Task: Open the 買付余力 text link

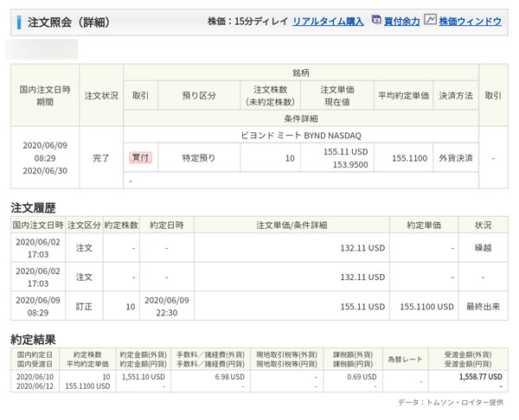Action: click(x=400, y=21)
